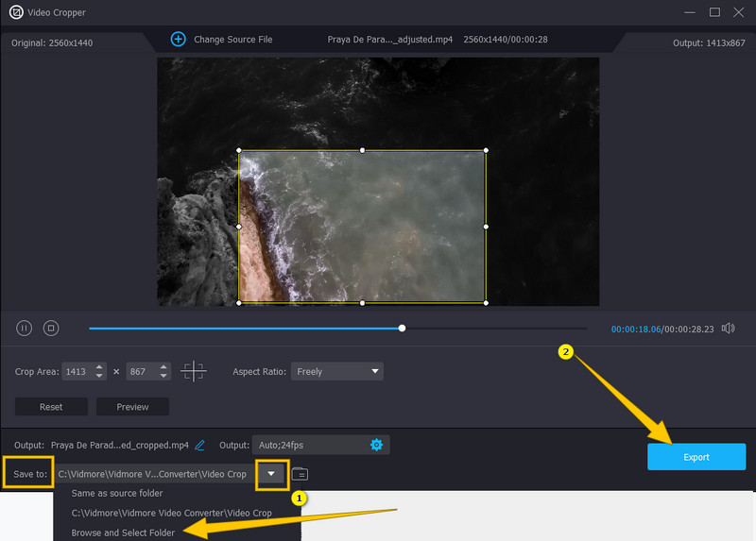Increase the crop width stepper

101,367
